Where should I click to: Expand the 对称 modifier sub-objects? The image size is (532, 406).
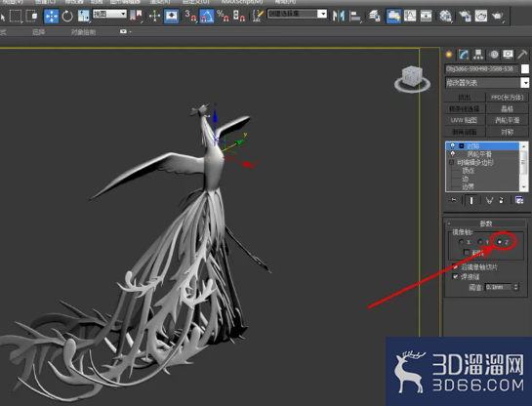pyautogui.click(x=461, y=146)
